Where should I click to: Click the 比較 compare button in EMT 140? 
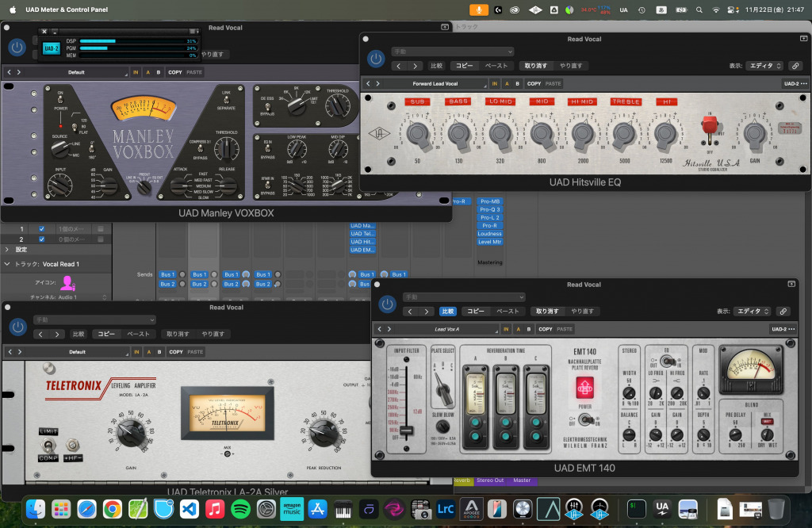[448, 312]
